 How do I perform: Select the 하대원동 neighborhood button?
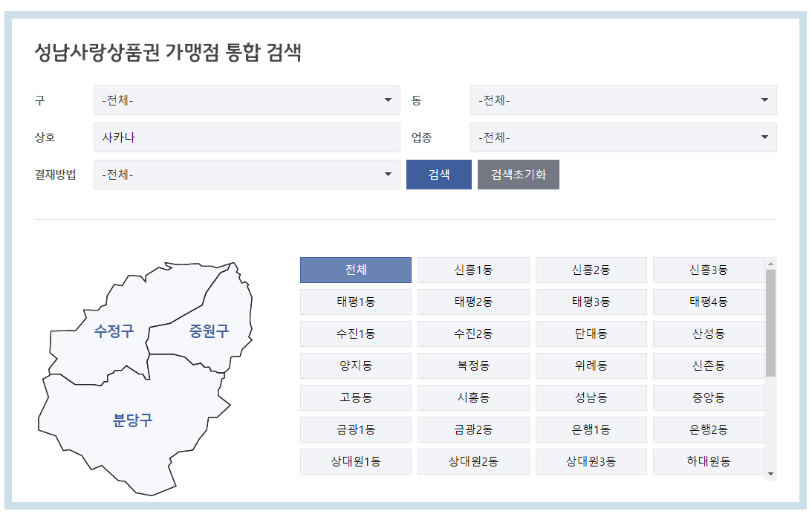(x=709, y=461)
